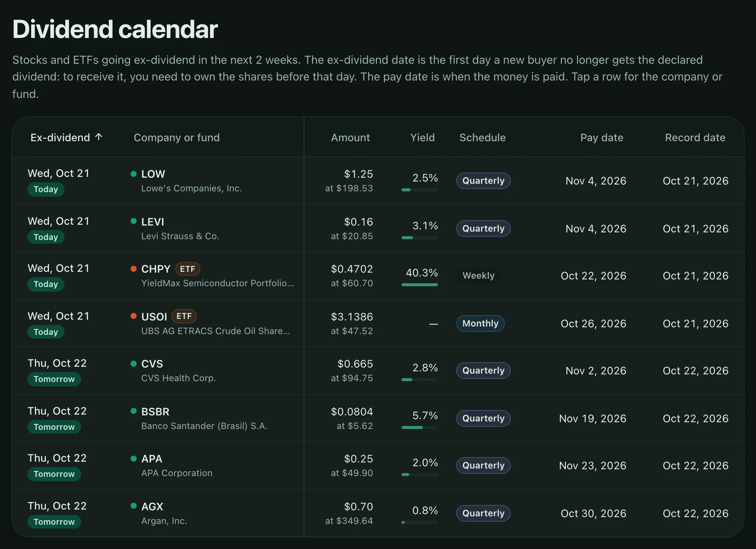Viewport: 756px width, 549px height.
Task: Click the 'at $349.64' price text
Action: tap(349, 521)
